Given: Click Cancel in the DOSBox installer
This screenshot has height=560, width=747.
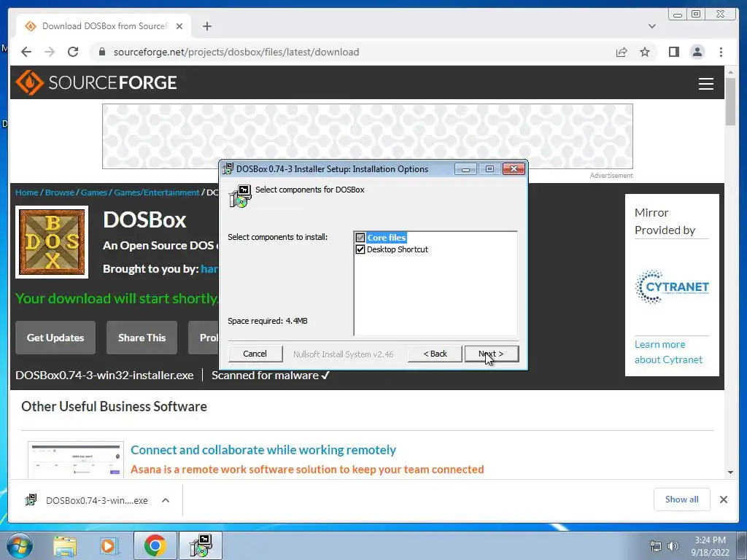Looking at the screenshot, I should [255, 354].
